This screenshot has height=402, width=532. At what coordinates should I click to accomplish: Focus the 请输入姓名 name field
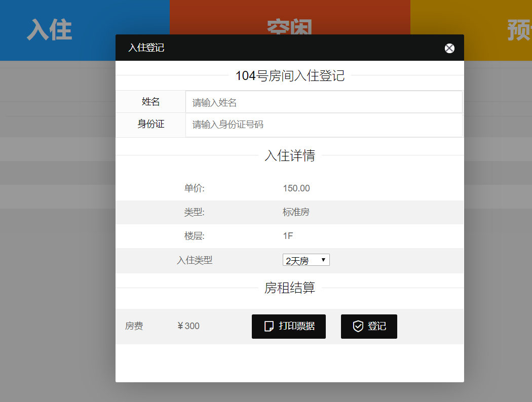[x=324, y=102]
